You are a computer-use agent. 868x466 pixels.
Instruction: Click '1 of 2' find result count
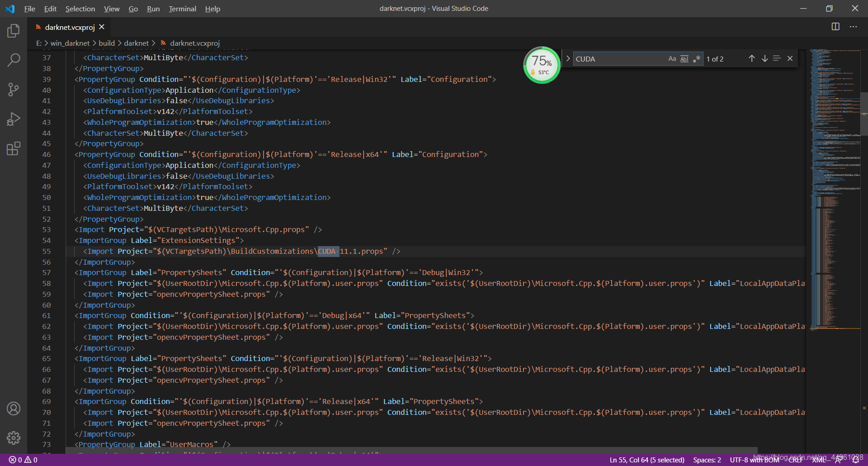pos(715,59)
